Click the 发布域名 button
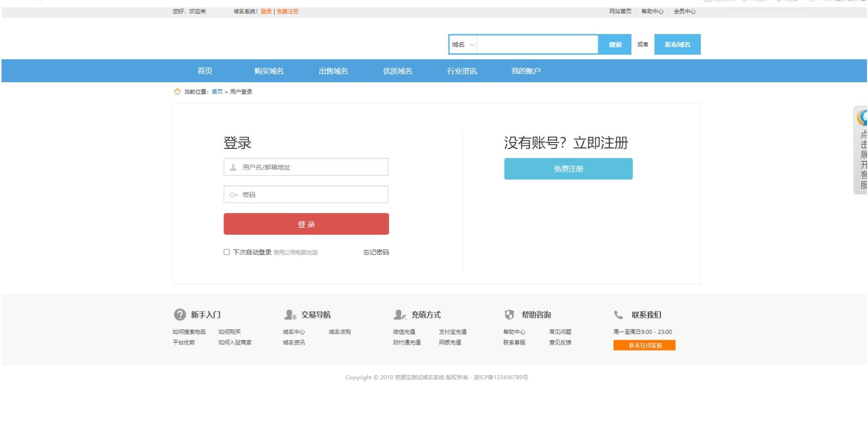Image resolution: width=868 pixels, height=426 pixels. pos(677,44)
